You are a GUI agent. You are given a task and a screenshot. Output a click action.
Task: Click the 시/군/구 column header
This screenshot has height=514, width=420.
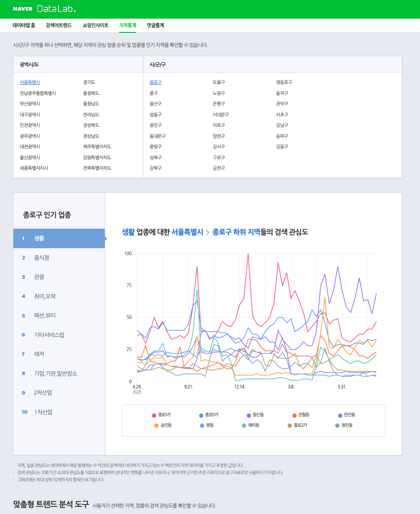[x=158, y=65]
